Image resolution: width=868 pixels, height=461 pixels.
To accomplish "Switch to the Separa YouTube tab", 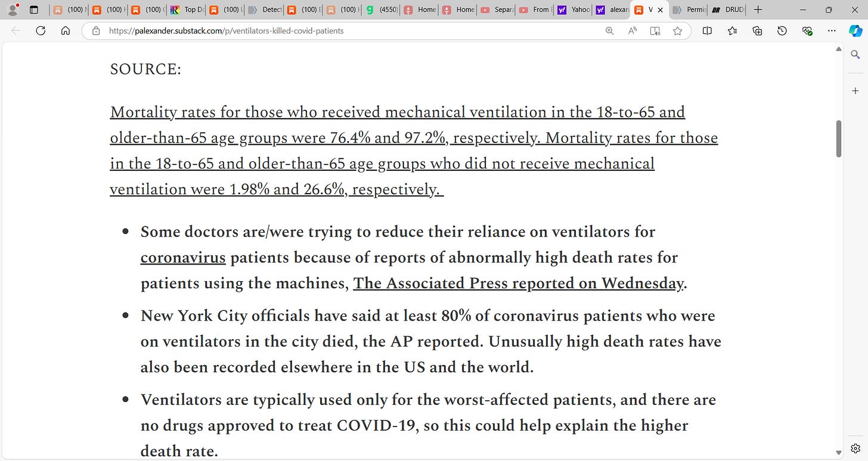I will pyautogui.click(x=497, y=10).
